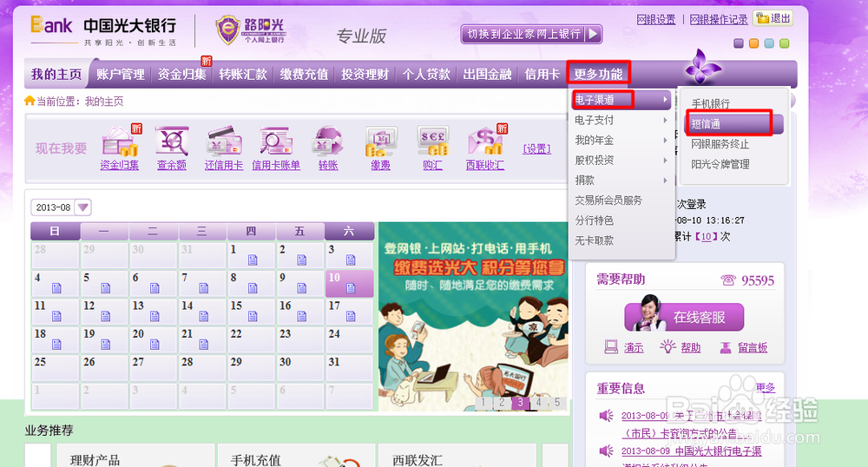Screen dimensions: 868x467
Task: Select 短信通 in the submenu
Action: 733,124
